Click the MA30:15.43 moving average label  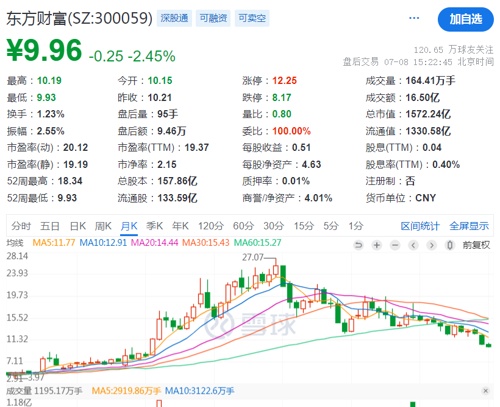click(206, 243)
